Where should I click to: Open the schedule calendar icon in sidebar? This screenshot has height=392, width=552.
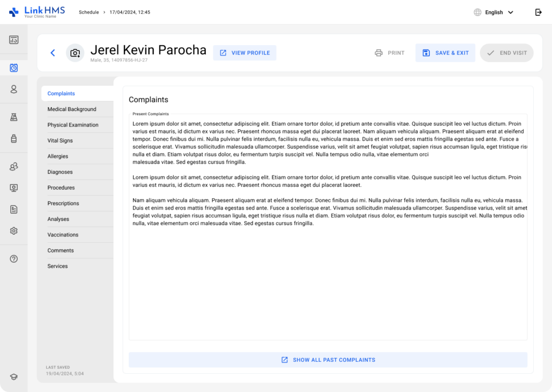13,67
